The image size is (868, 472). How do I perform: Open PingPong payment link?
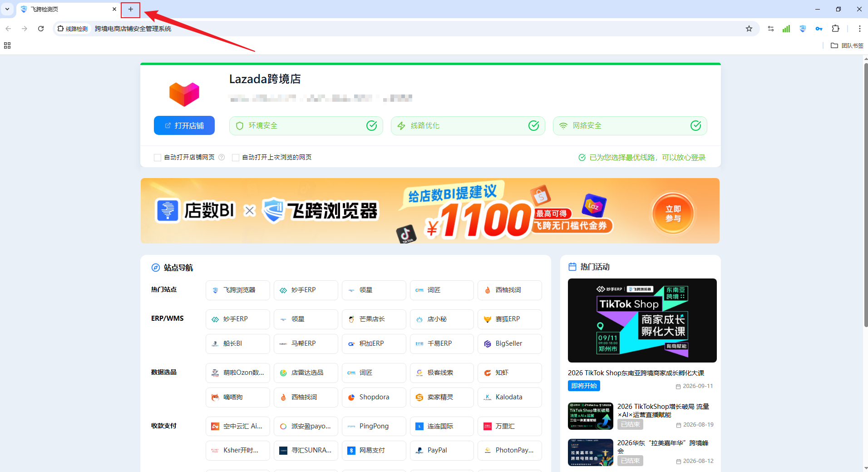[374, 427]
